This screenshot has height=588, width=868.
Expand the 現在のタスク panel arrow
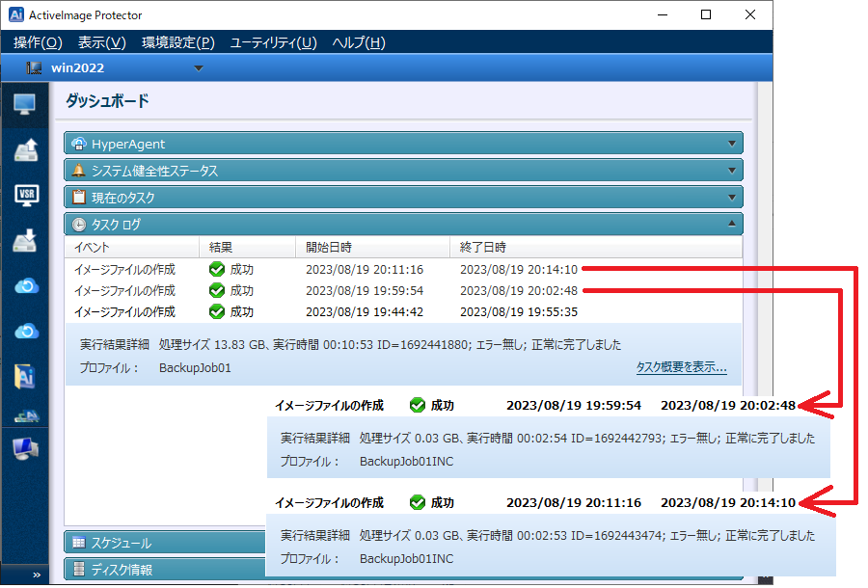(x=732, y=198)
